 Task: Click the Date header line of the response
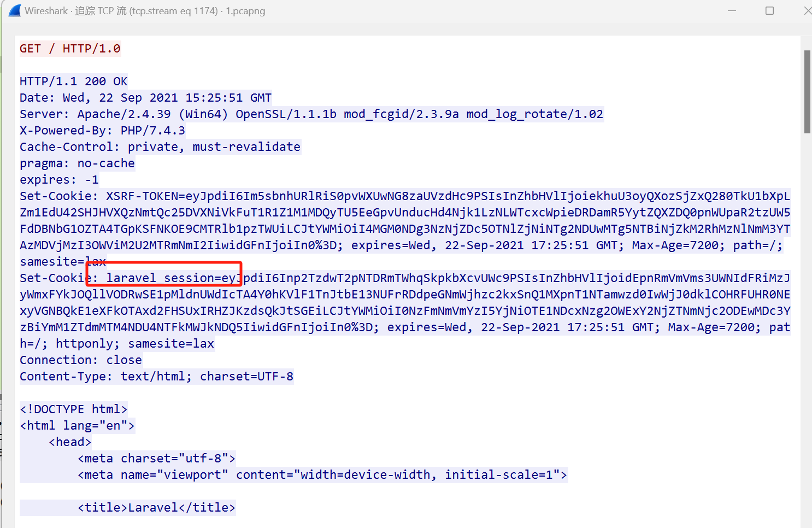pos(146,98)
